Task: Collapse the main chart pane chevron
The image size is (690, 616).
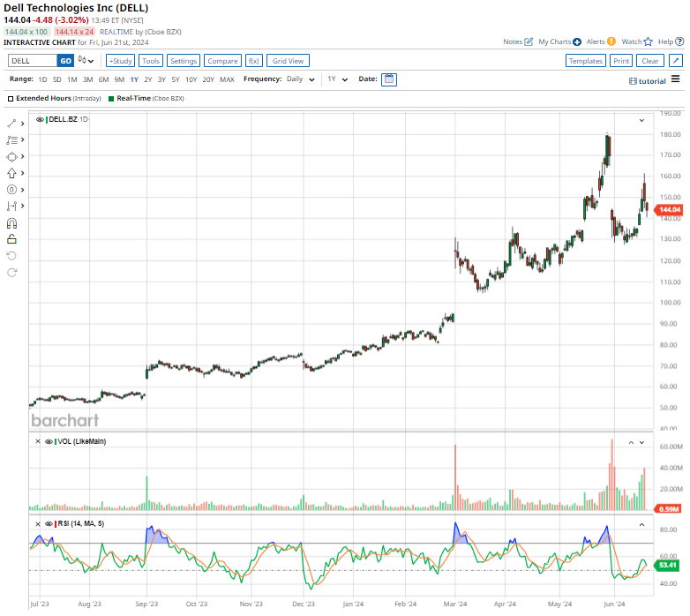Action: (642, 119)
